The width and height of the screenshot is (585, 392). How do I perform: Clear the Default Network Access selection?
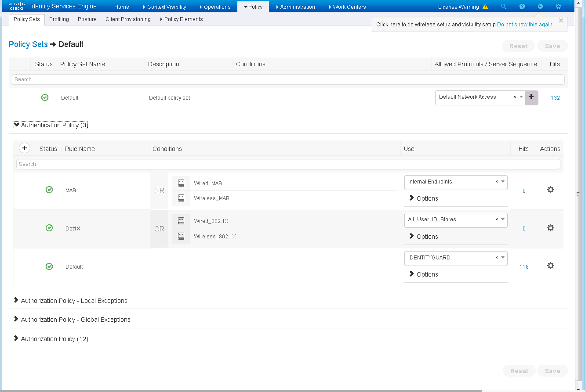coord(515,97)
